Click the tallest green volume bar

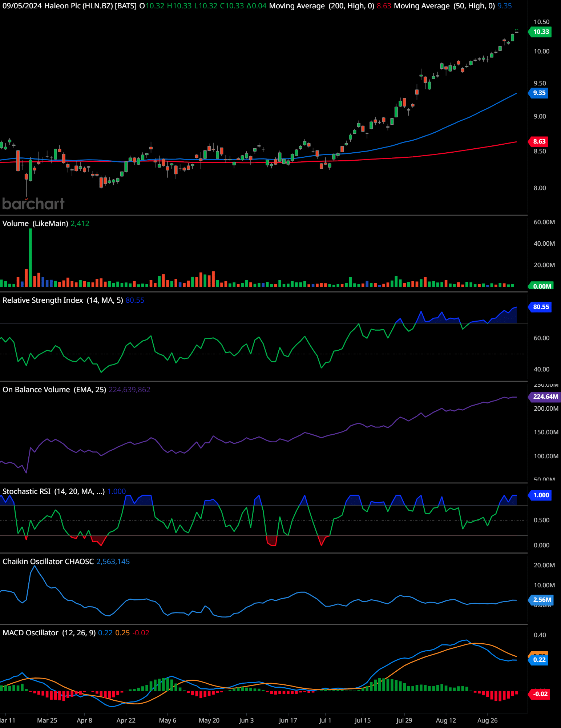coord(31,258)
